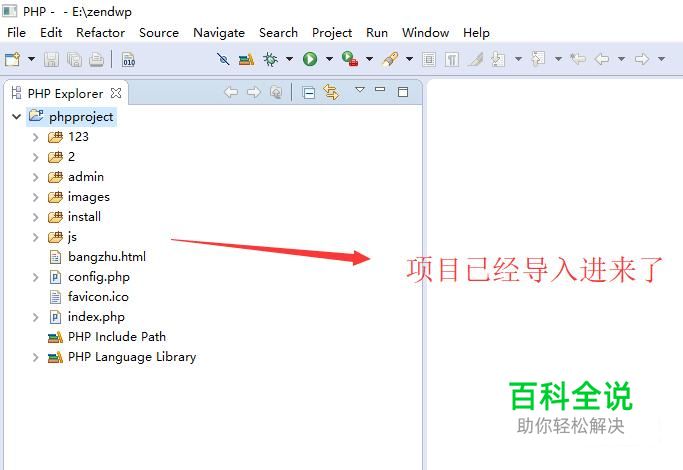
Task: Open PHP Explorer View Menu triangle
Action: pos(360,90)
